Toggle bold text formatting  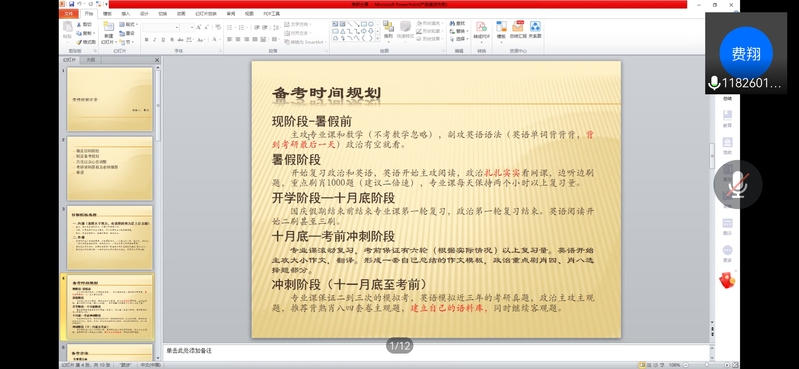pos(147,39)
